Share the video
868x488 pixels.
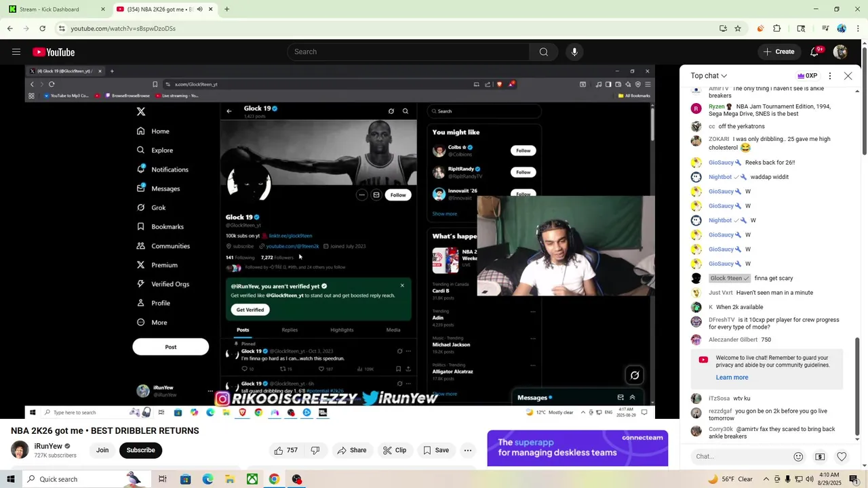coord(352,450)
